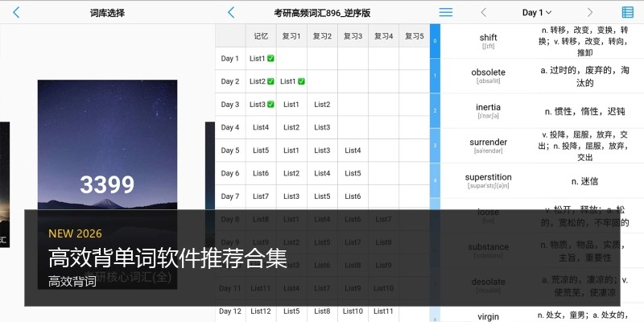Select the Day 1 row label
The height and width of the screenshot is (322, 644).
click(230, 58)
